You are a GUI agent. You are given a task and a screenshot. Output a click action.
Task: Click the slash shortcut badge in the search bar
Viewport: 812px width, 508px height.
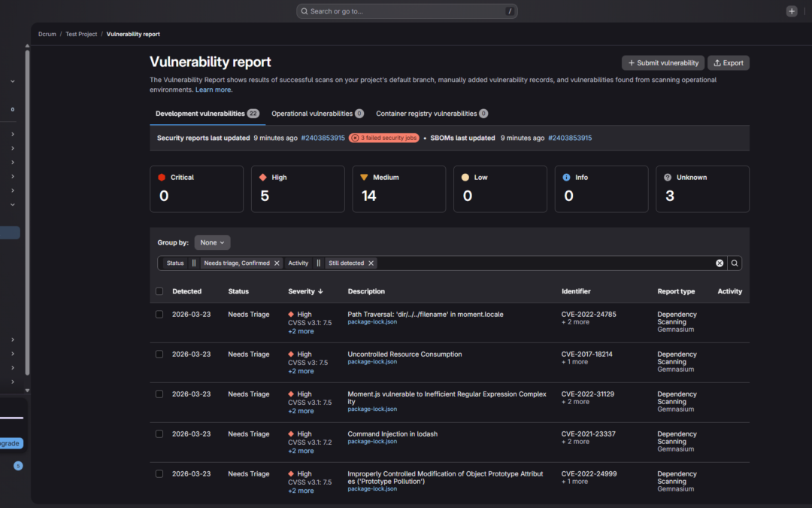pyautogui.click(x=510, y=11)
